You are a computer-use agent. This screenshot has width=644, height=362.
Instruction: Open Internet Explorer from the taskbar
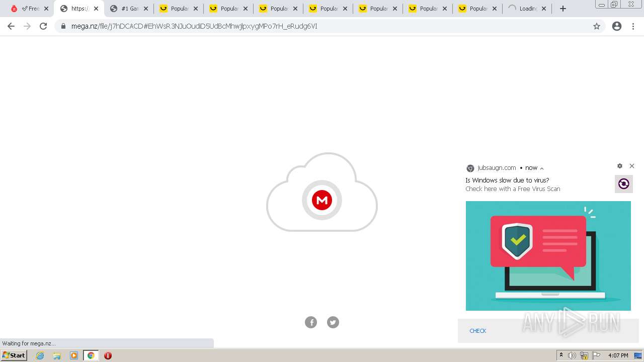(40, 355)
